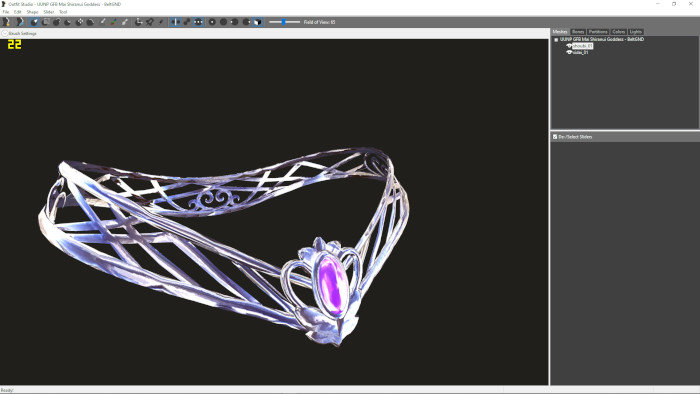
Task: Select the second mesh name in tree
Action: point(580,52)
